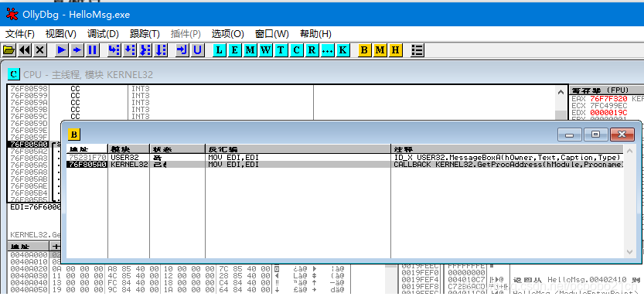Click the scroll-up arrow of CPU disassembly
Viewport: 644px width, 300px height.
(561, 92)
